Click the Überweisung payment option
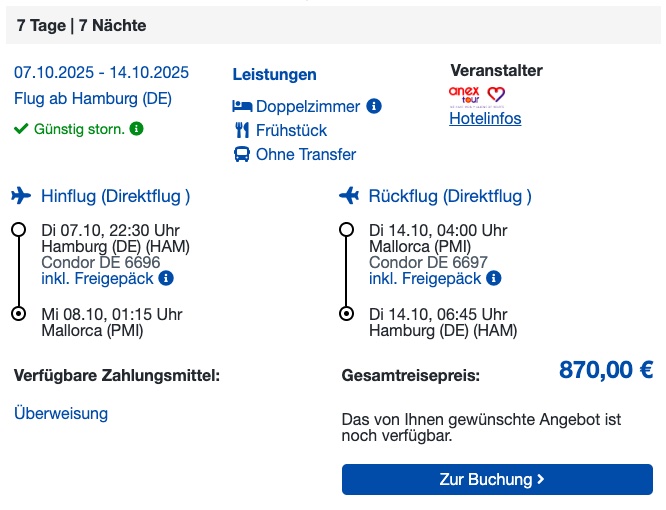Screen dimensions: 666x510 pos(61,413)
